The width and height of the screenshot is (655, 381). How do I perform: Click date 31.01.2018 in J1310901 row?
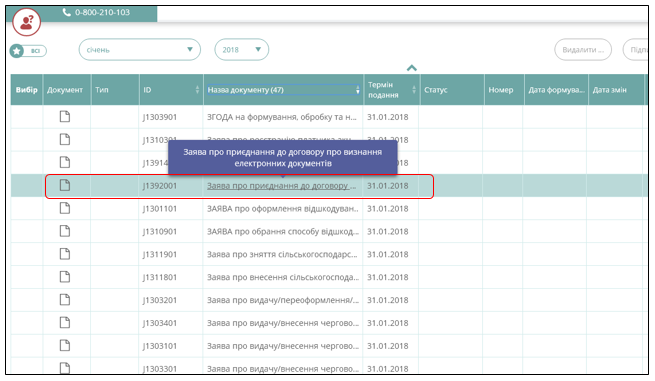click(x=388, y=232)
